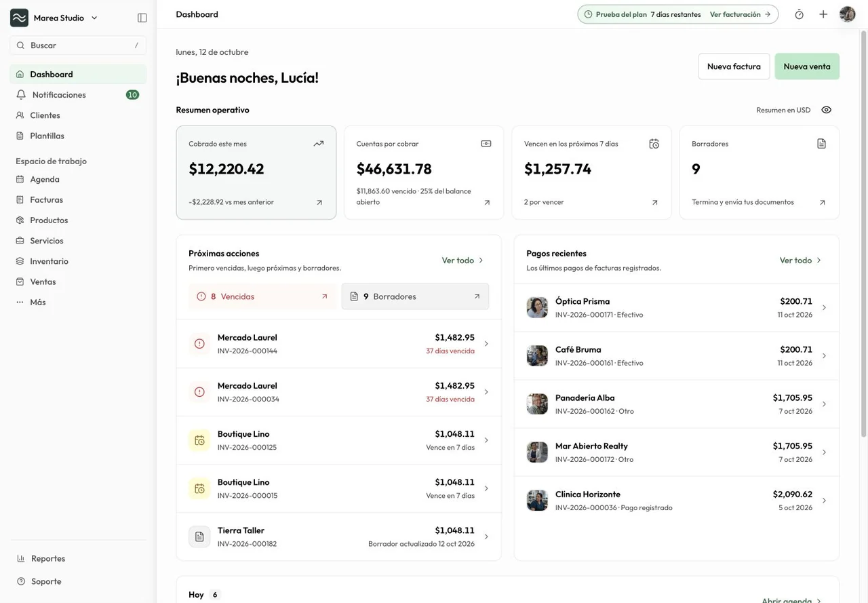Open Ventas in sidebar
The width and height of the screenshot is (868, 603).
78,281
